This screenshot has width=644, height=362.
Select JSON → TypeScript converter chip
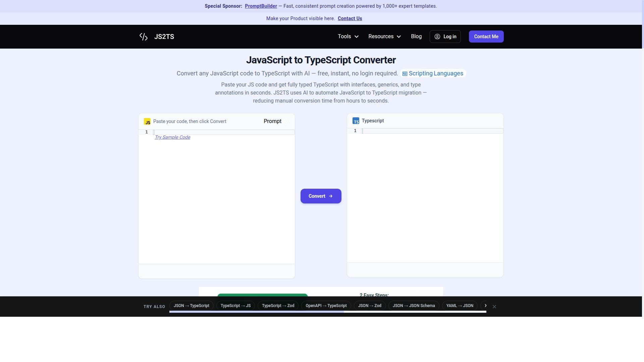point(191,306)
